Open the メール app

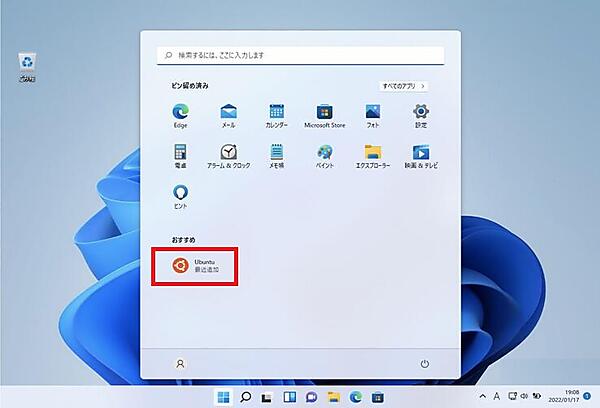(x=228, y=116)
